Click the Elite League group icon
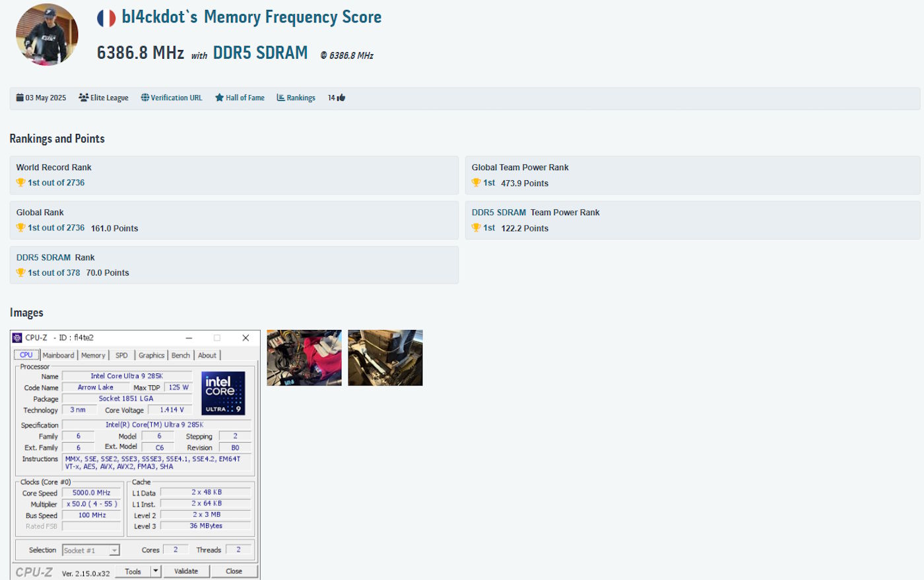 (x=83, y=98)
